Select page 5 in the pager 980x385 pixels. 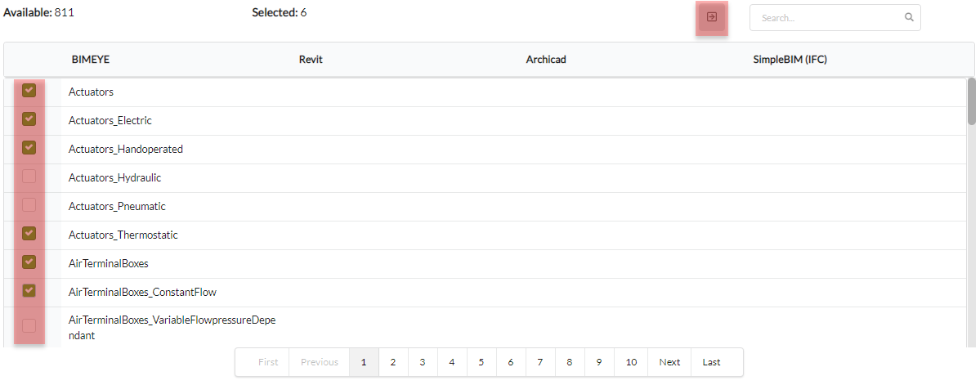pos(481,362)
